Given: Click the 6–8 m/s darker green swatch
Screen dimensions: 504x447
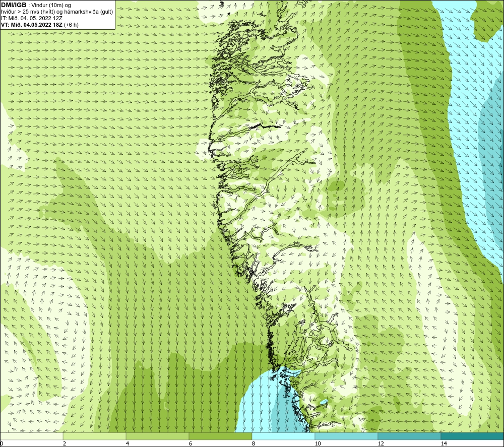Looking at the screenshot, I should [221, 436].
